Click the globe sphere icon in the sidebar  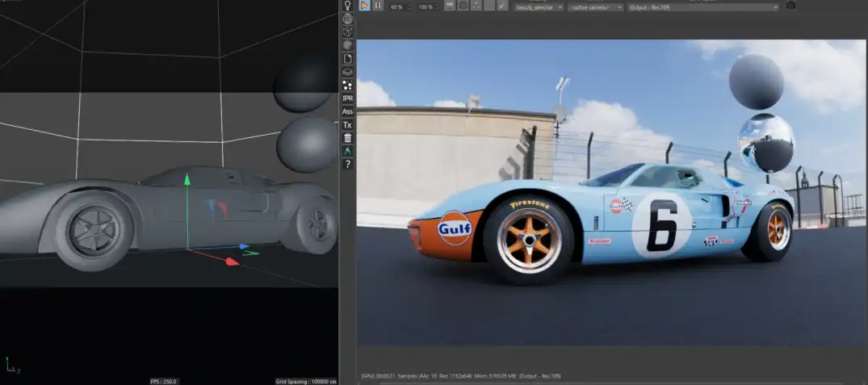tap(348, 19)
